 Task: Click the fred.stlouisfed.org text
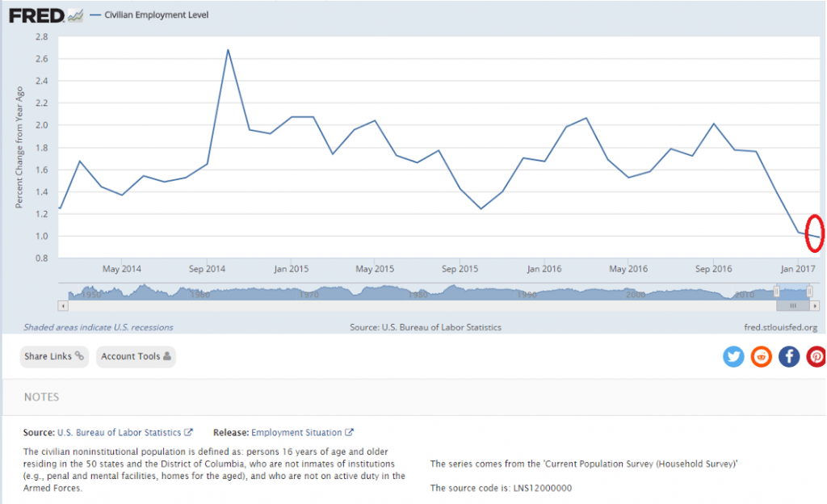pos(781,327)
